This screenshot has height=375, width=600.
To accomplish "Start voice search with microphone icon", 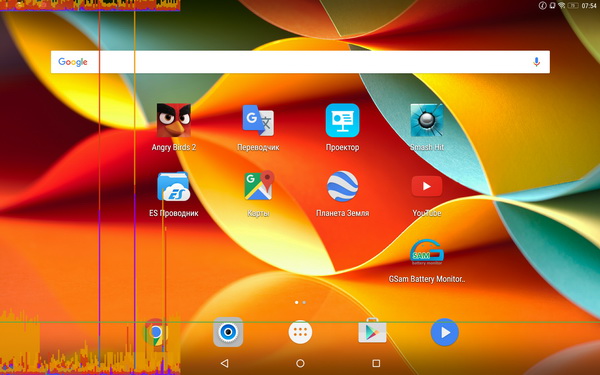I will coord(536,62).
